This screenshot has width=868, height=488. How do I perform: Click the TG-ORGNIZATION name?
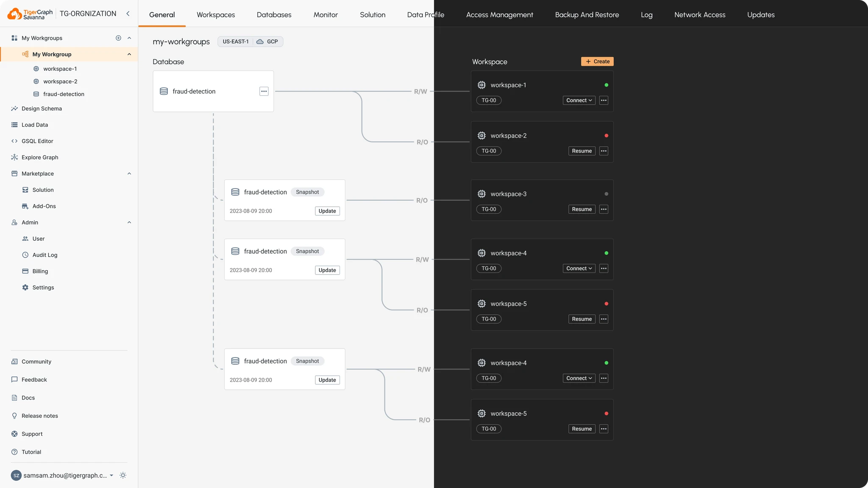pyautogui.click(x=88, y=14)
